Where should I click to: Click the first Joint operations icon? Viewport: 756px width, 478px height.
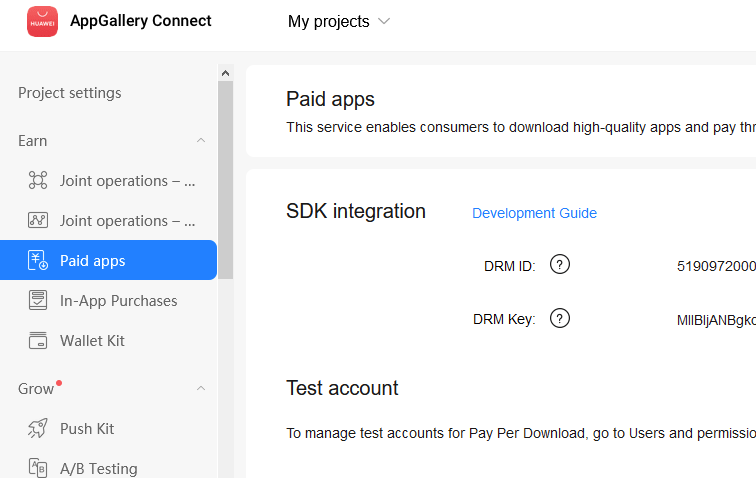(38, 181)
